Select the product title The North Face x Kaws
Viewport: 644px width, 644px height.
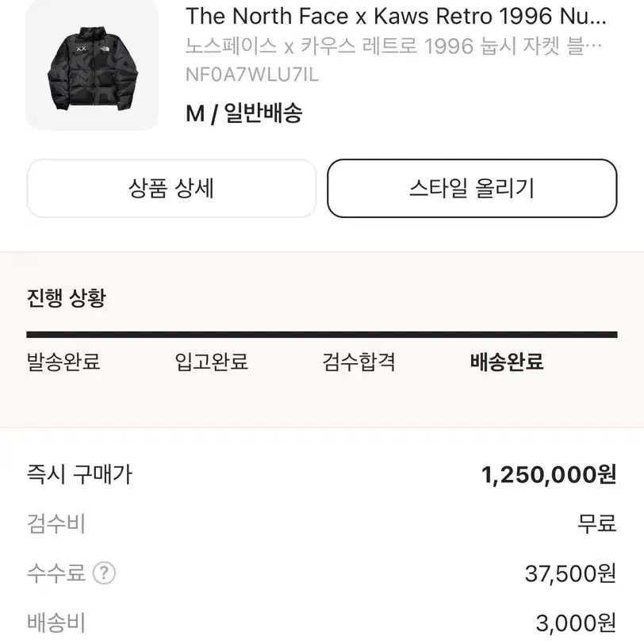[x=396, y=17]
